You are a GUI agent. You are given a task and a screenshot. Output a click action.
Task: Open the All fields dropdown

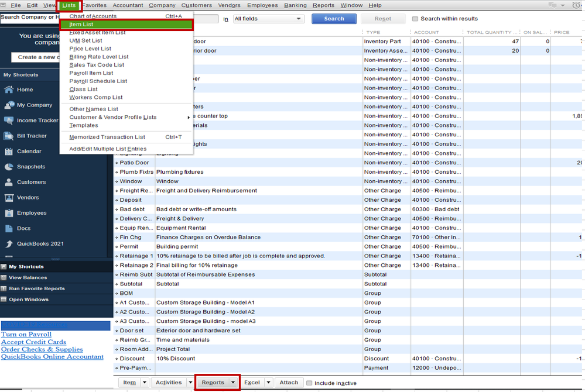268,19
